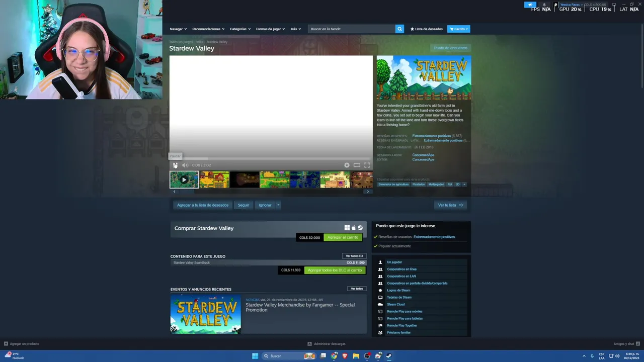Click the Simulador de agricultura tag
Image resolution: width=644 pixels, height=362 pixels.
[393, 185]
